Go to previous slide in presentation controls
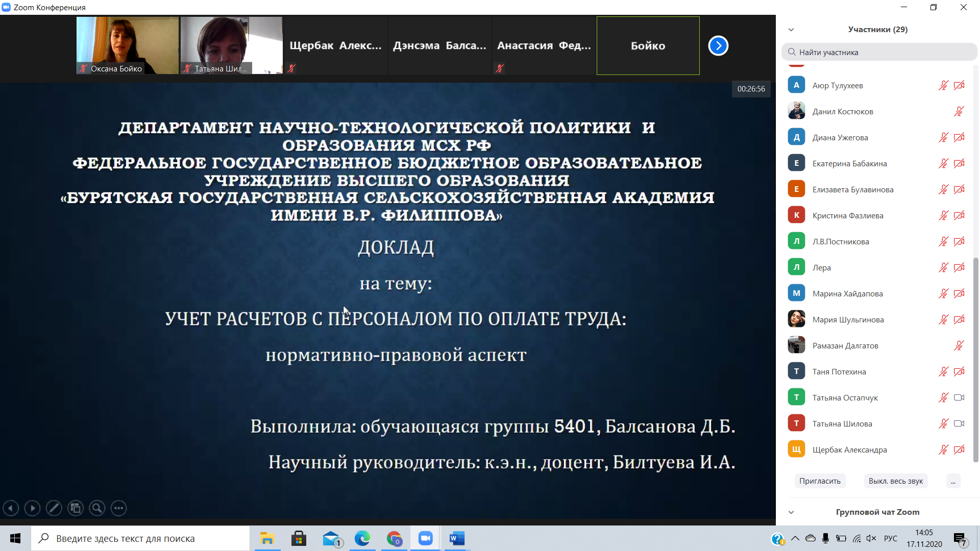Image resolution: width=980 pixels, height=551 pixels. tap(11, 508)
